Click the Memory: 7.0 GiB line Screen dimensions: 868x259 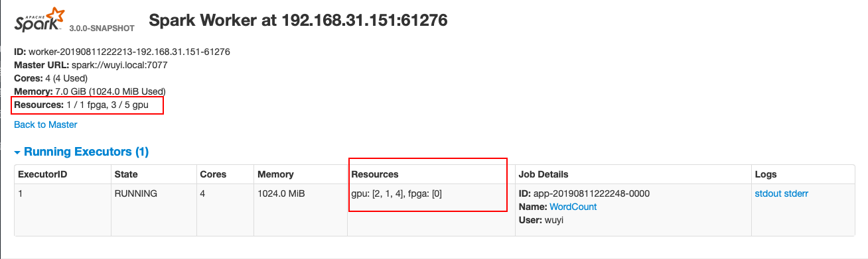pos(90,91)
